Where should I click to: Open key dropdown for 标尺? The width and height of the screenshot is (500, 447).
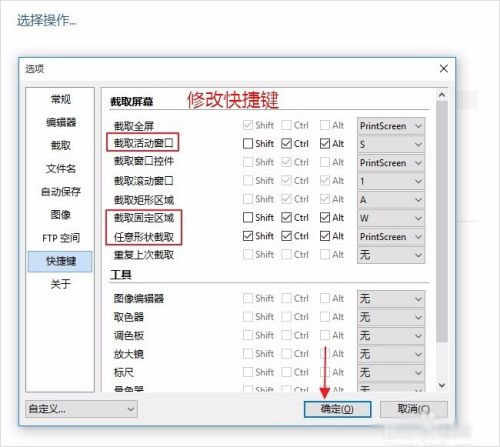click(x=391, y=372)
